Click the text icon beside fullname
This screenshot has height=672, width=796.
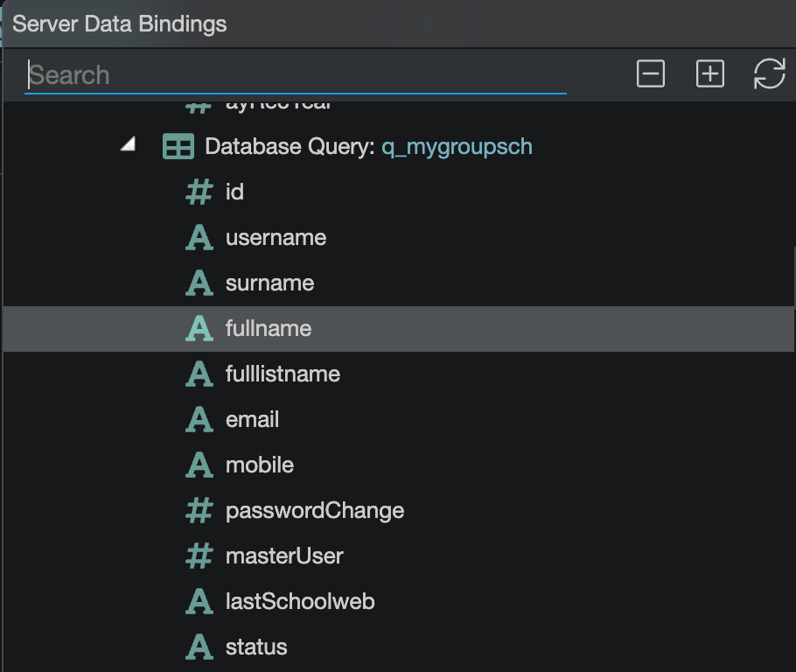tap(199, 329)
